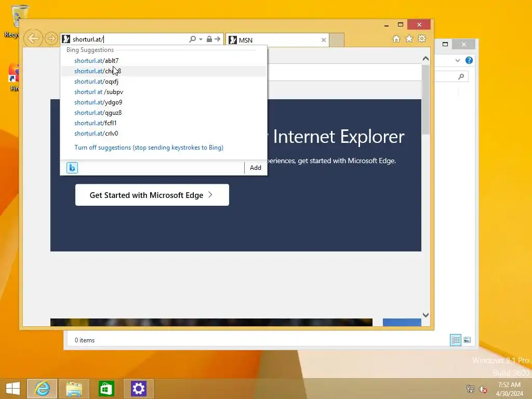
Task: Click the browser forward arrow button
Action: (51, 38)
